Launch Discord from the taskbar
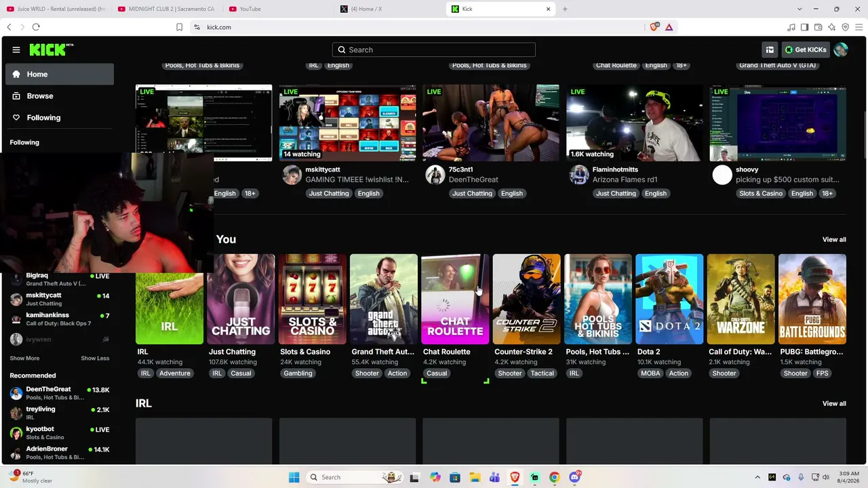The image size is (868, 488). (x=574, y=477)
